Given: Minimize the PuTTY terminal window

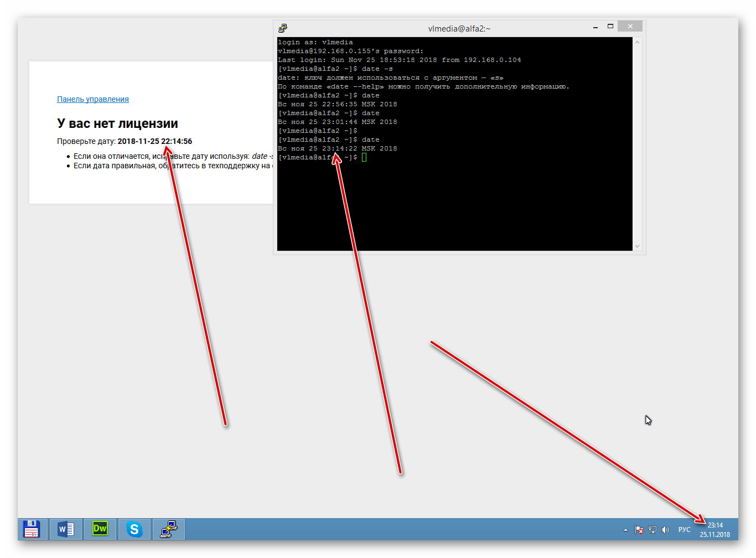Looking at the screenshot, I should [x=596, y=27].
